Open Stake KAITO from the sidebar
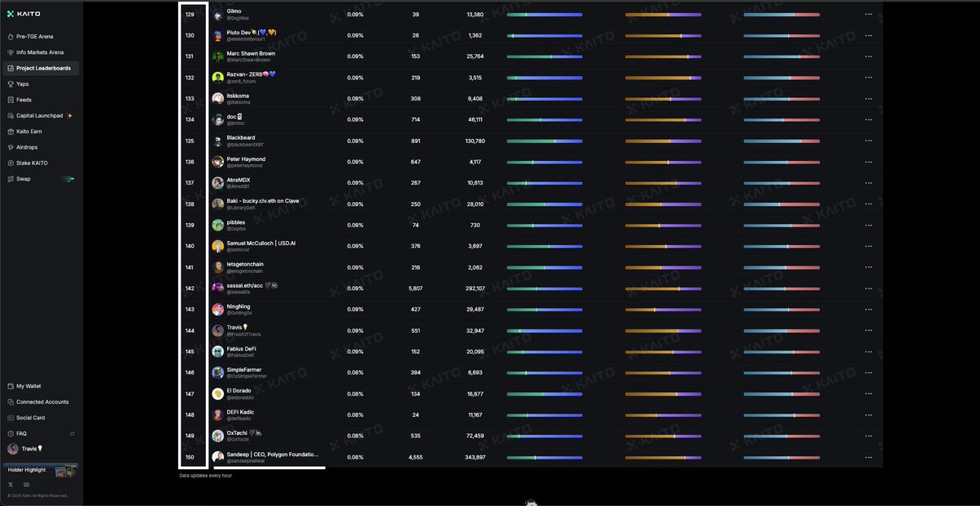 [32, 163]
